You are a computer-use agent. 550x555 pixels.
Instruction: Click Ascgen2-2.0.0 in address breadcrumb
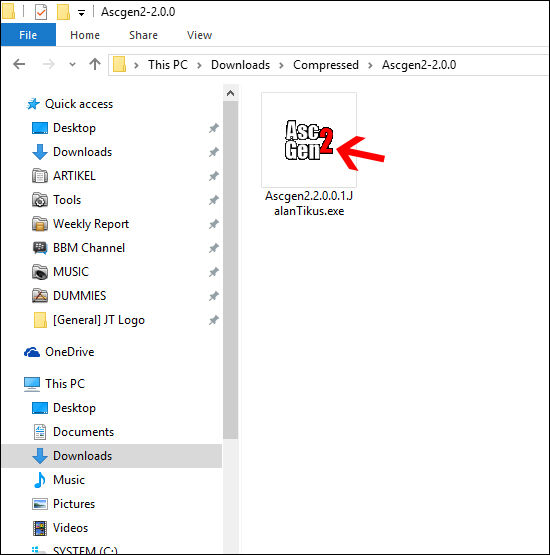point(419,65)
